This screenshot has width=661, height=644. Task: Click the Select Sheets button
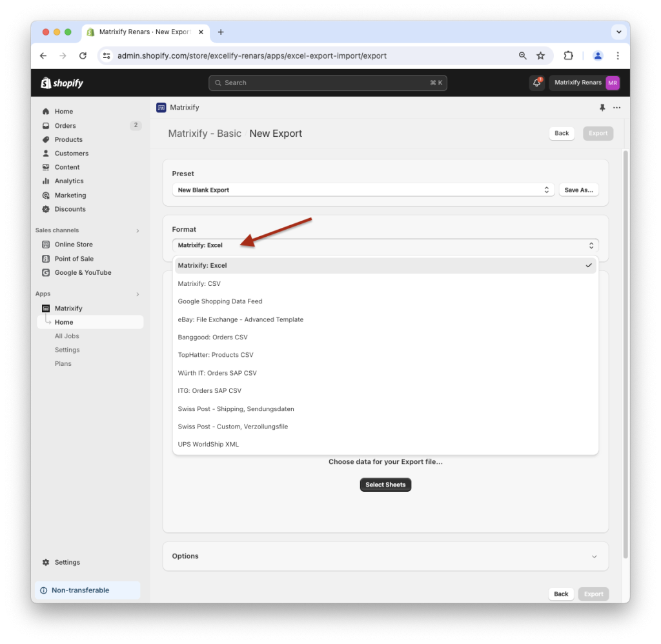385,484
